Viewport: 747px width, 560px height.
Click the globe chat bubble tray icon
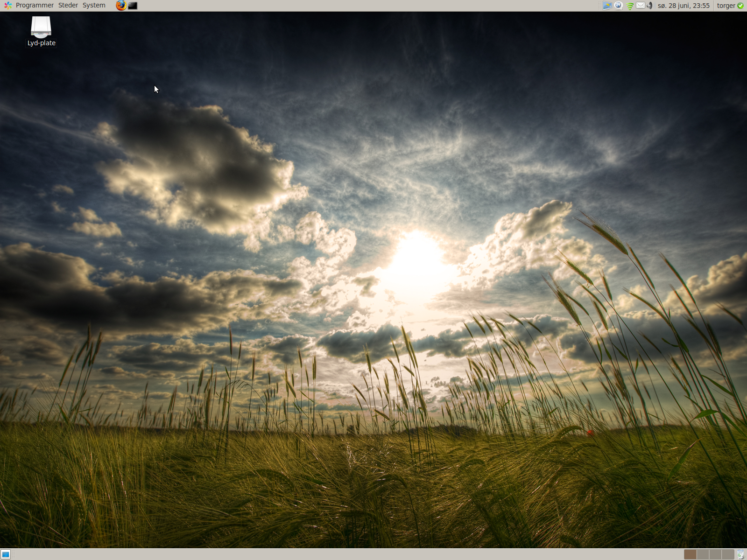[x=619, y=6]
